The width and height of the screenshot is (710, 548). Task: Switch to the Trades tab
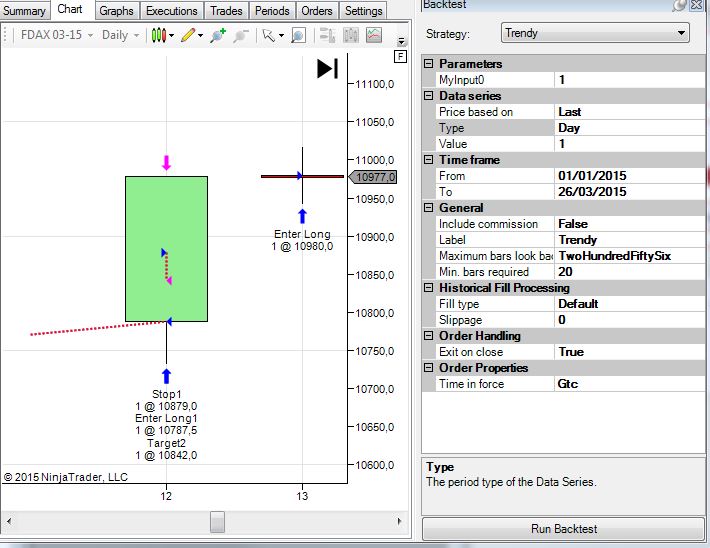point(226,11)
